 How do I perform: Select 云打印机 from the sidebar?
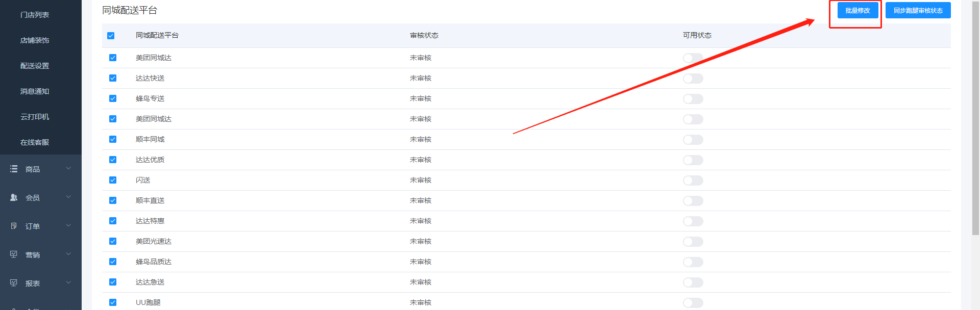point(35,117)
